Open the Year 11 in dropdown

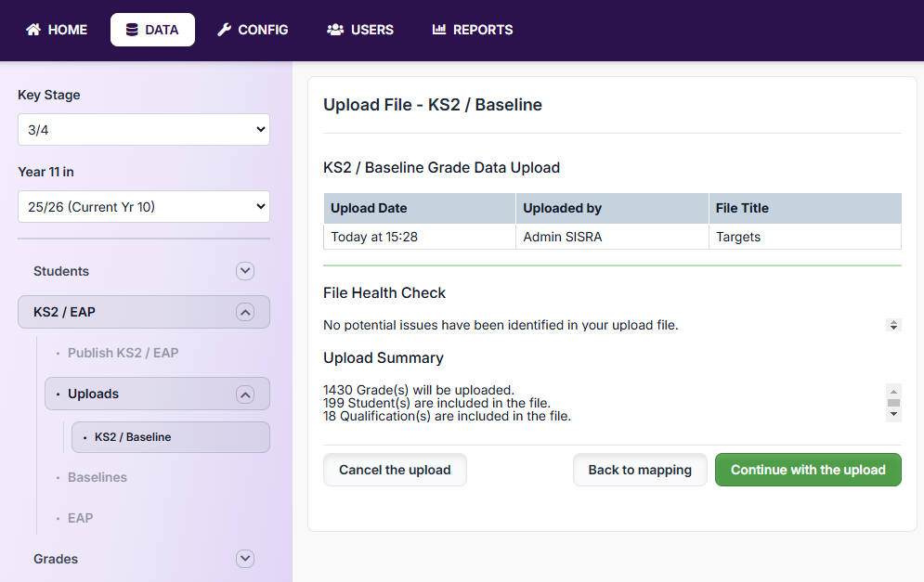point(144,207)
